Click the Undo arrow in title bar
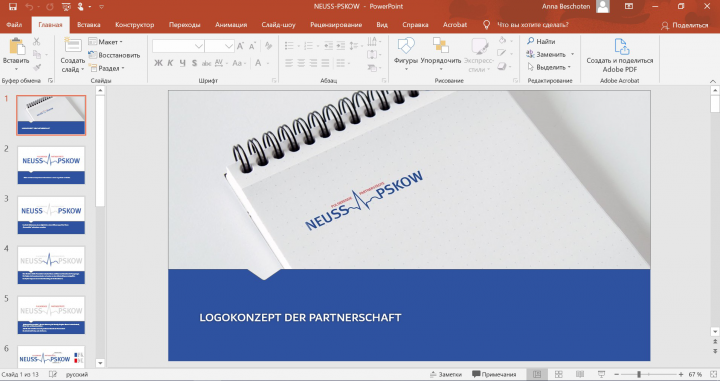Screen dimensions: 720x381 pos(29,6)
